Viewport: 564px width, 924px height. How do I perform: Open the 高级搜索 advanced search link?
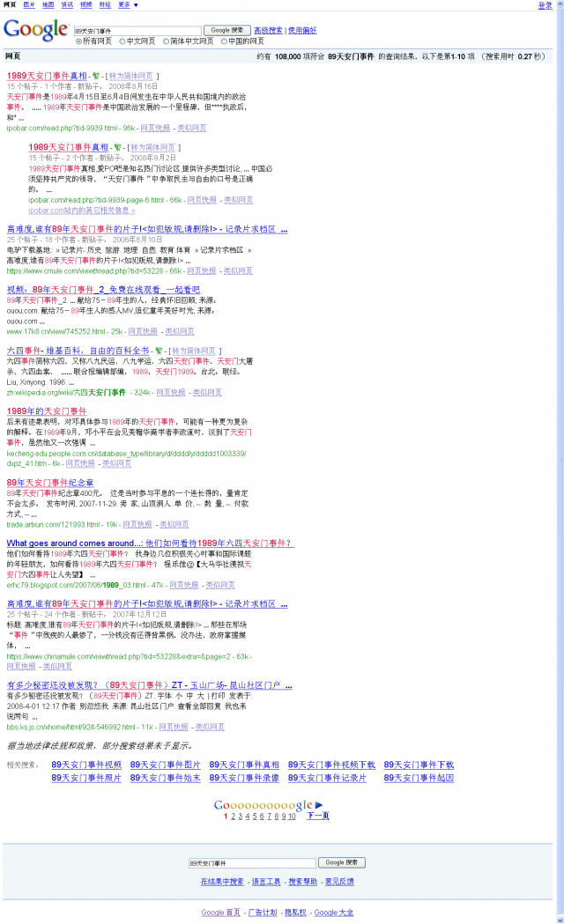[268, 30]
